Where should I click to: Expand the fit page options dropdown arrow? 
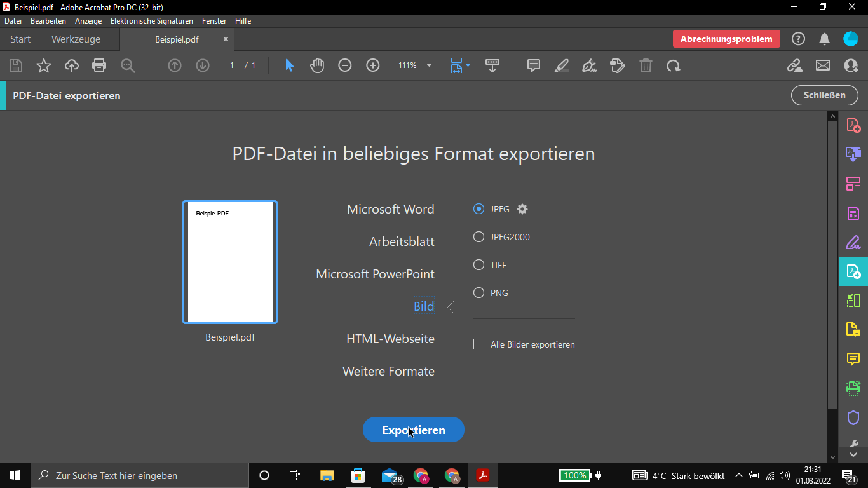click(468, 65)
